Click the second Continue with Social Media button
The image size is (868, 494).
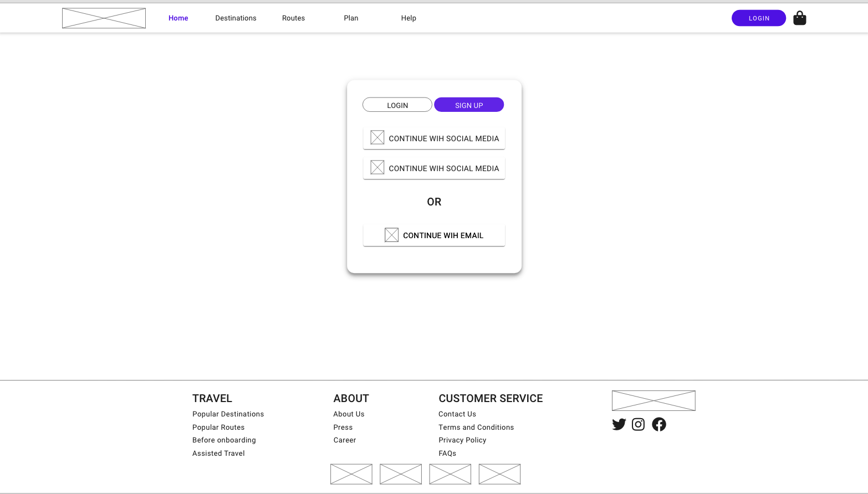434,168
